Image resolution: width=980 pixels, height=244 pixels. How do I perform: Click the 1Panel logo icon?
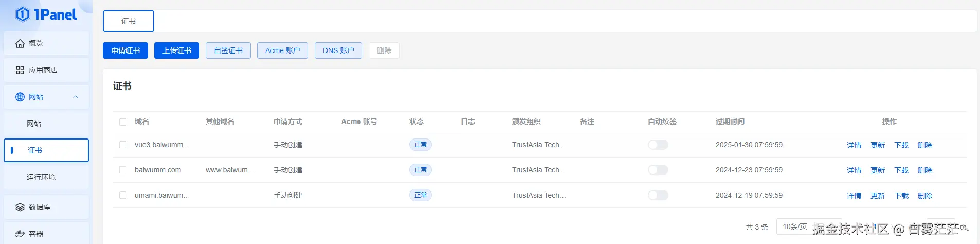click(23, 14)
